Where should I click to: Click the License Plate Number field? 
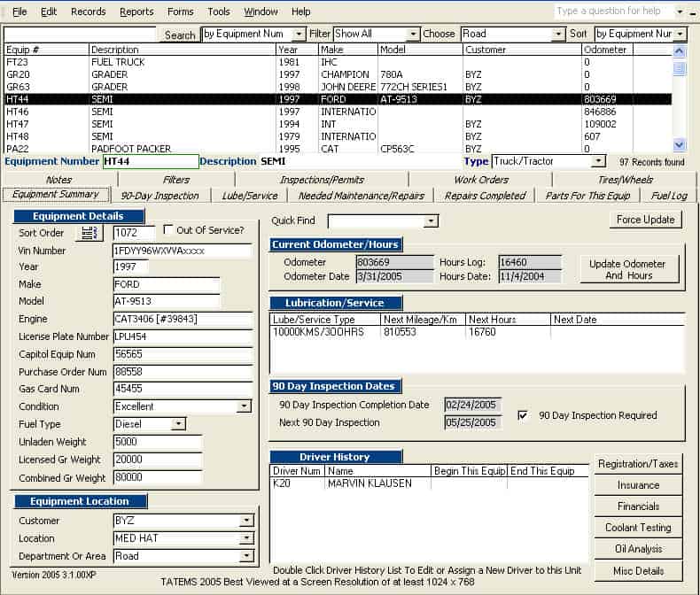click(x=183, y=336)
